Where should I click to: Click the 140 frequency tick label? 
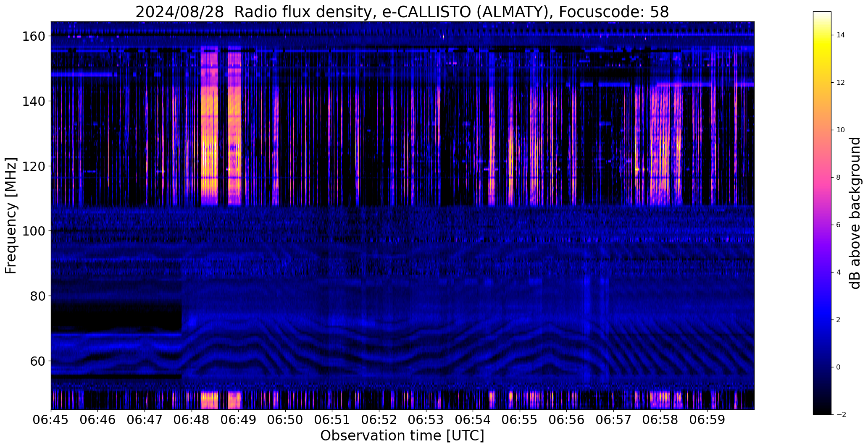(33, 101)
